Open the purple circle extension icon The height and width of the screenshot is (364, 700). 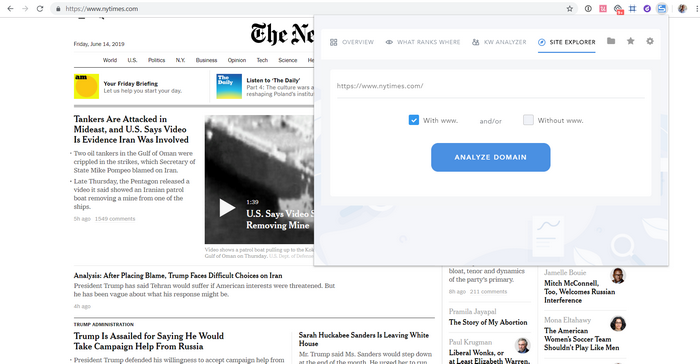tap(647, 8)
